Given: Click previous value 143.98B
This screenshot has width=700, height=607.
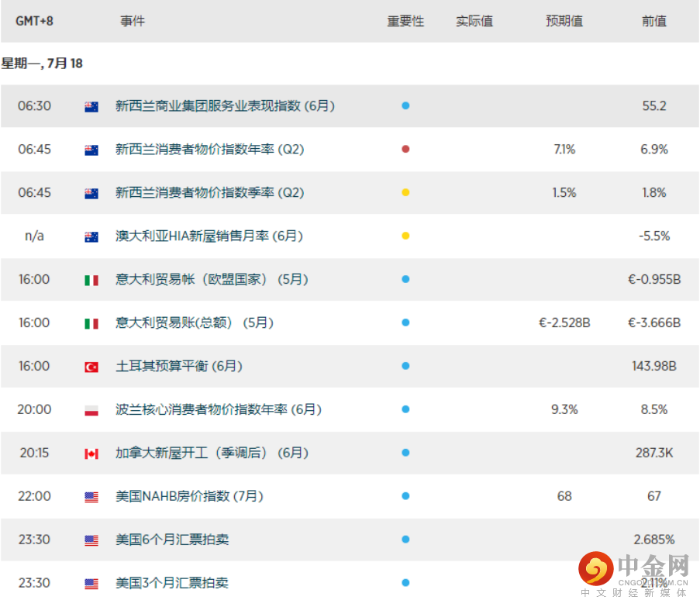Looking at the screenshot, I should point(654,366).
